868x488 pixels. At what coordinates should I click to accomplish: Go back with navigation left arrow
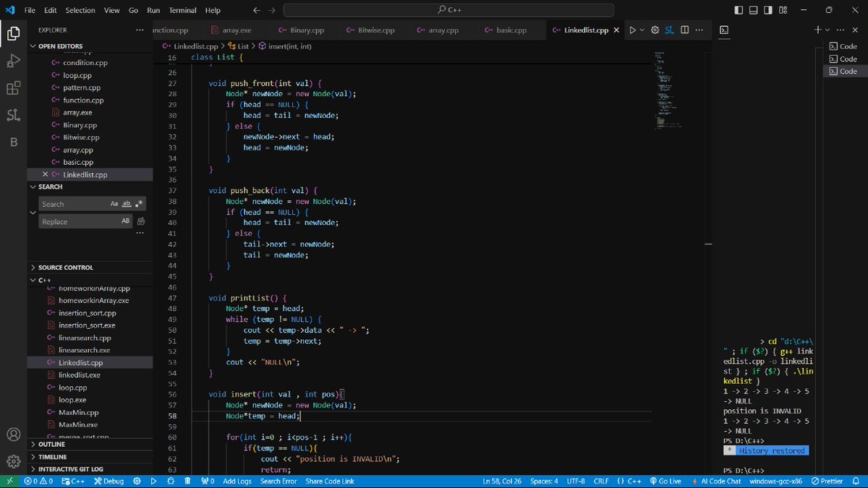(257, 10)
